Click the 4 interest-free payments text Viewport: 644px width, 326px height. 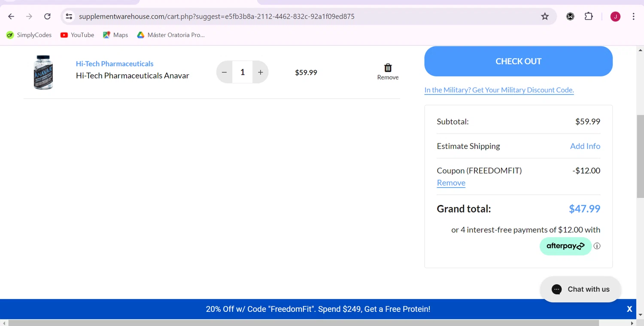click(526, 230)
